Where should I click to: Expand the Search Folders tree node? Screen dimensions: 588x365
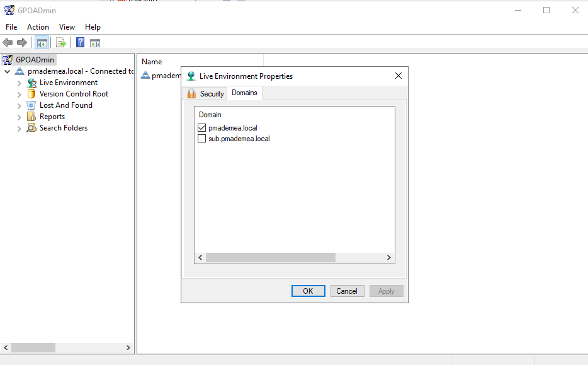tap(20, 128)
